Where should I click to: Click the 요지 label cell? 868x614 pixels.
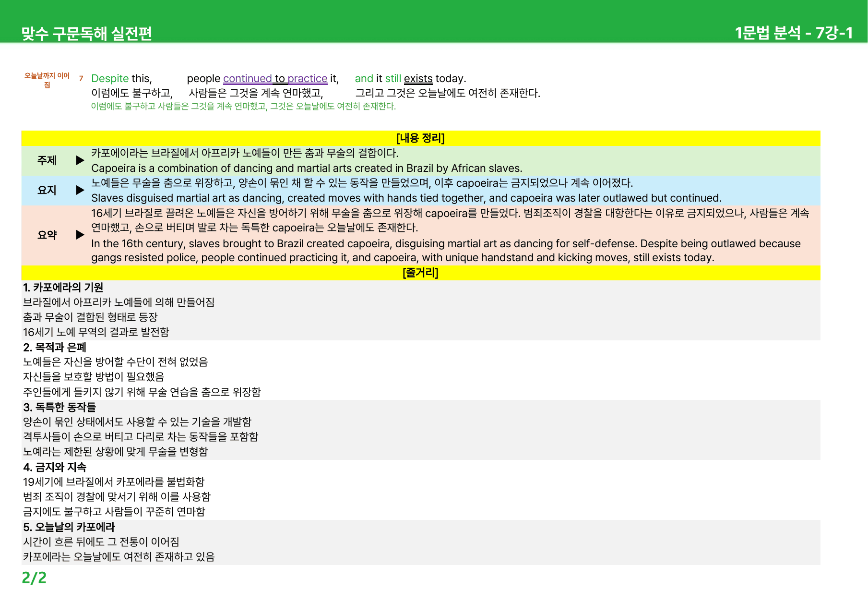[47, 190]
